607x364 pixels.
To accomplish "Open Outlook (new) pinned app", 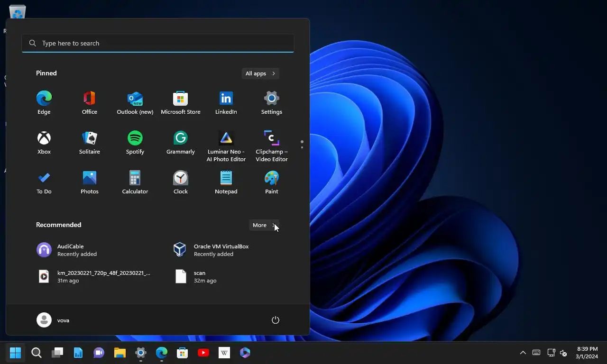I will pos(135,103).
